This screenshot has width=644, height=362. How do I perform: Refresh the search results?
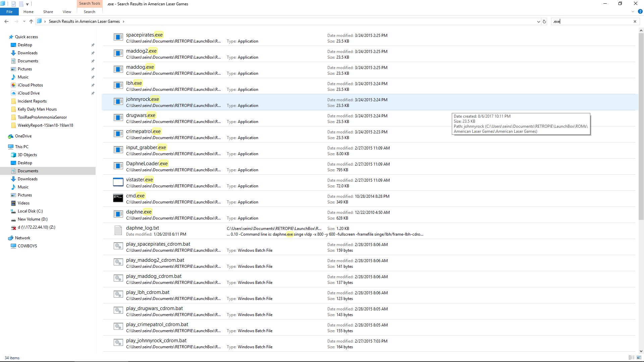pos(544,21)
